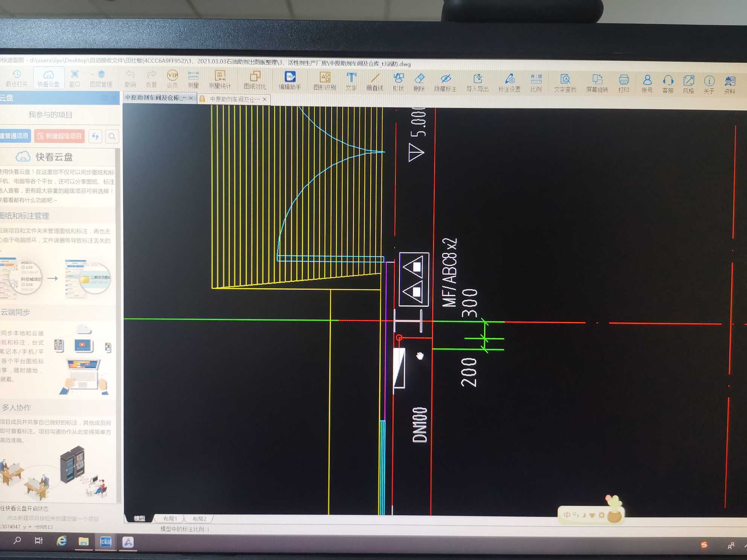Click 新建超级项目 button
Screen dimensions: 747x560
59,136
